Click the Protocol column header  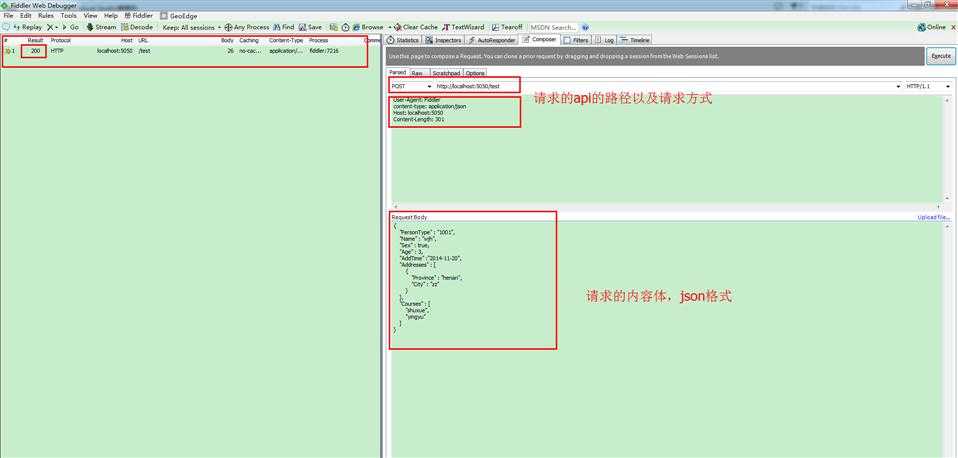coord(60,40)
